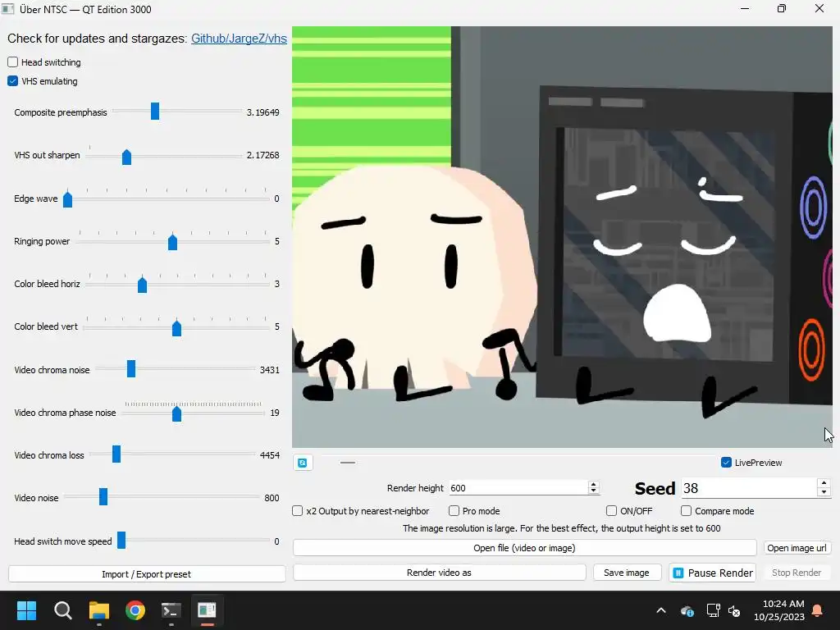Click Color bleed horiz slider handle
Viewport: 840px width, 630px height.
(x=142, y=285)
